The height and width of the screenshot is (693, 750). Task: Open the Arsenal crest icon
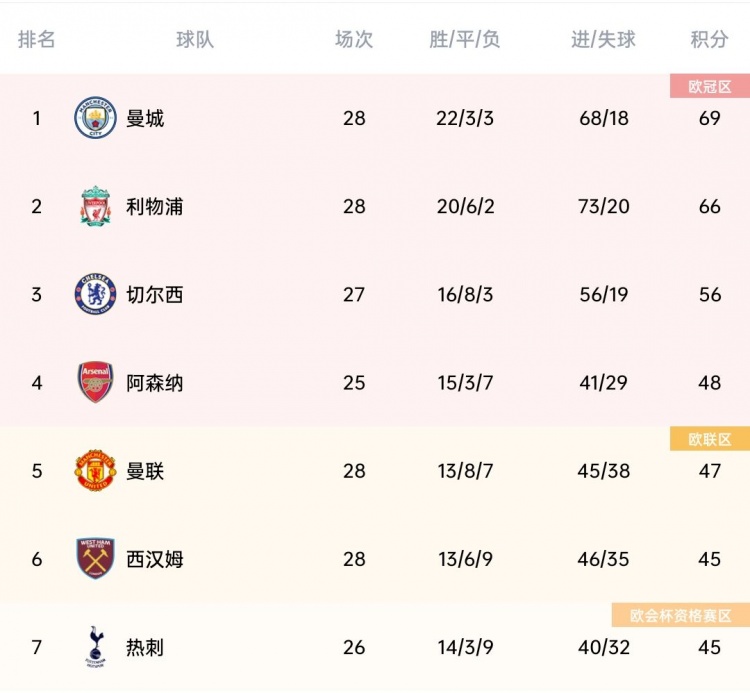96,382
